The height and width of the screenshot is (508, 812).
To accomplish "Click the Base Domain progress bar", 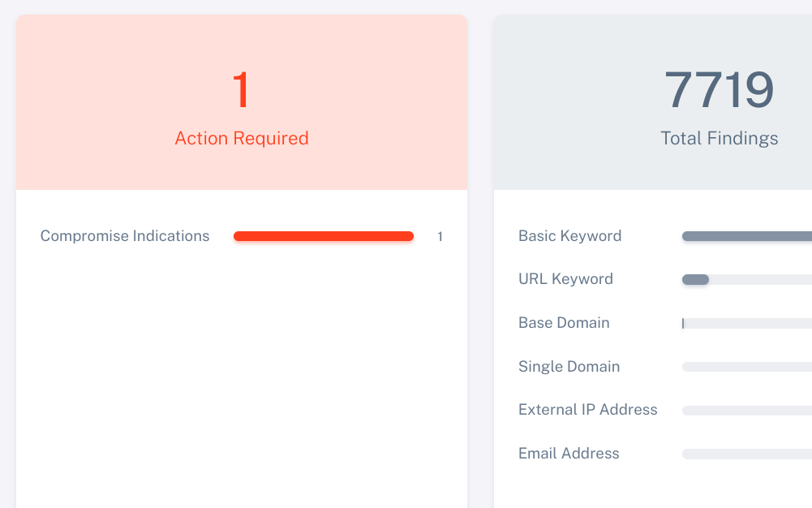I will pos(747,323).
